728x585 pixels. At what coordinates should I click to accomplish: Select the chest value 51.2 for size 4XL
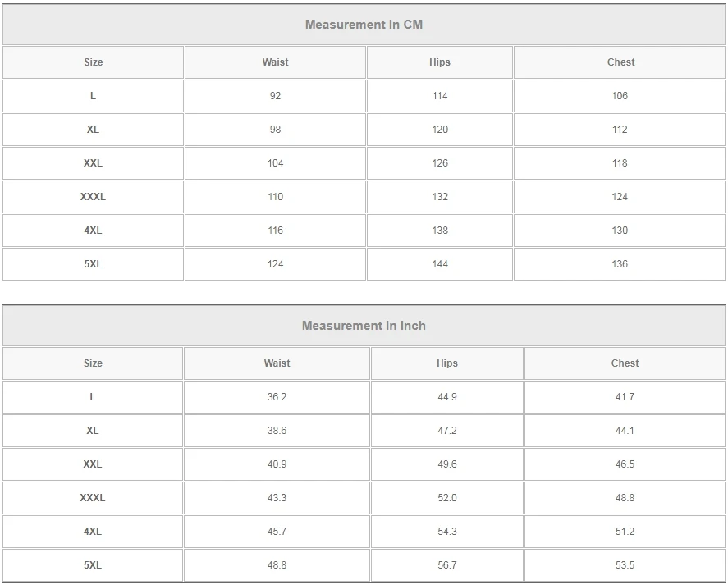(625, 532)
